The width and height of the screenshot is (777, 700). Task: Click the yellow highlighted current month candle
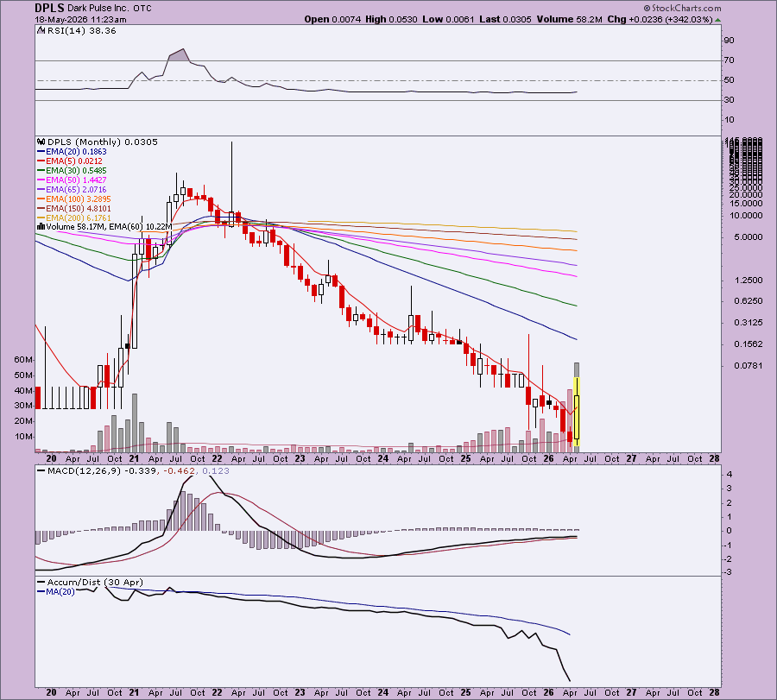click(577, 413)
